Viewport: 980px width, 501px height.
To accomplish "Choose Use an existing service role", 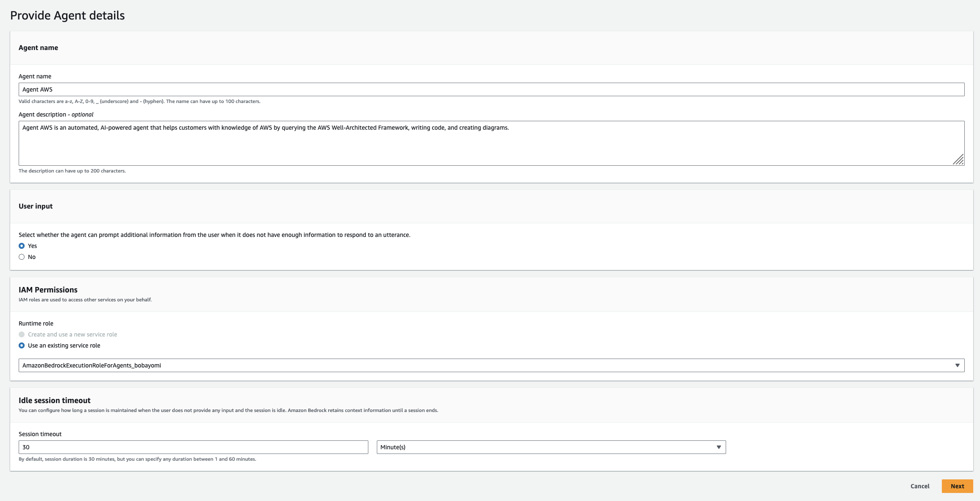I will pos(22,345).
